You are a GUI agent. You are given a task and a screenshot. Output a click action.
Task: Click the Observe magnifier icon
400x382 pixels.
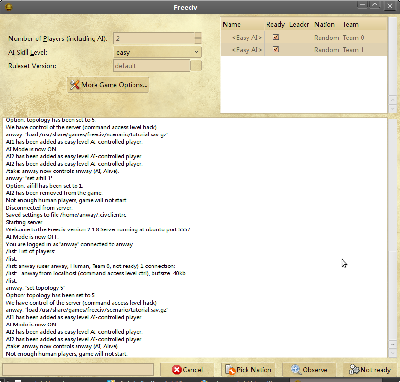[295, 369]
